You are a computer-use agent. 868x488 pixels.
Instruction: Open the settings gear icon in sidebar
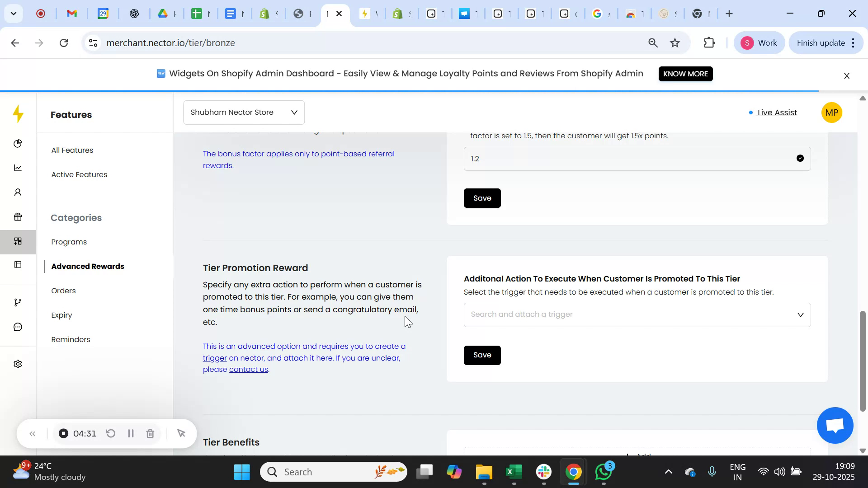tap(18, 364)
